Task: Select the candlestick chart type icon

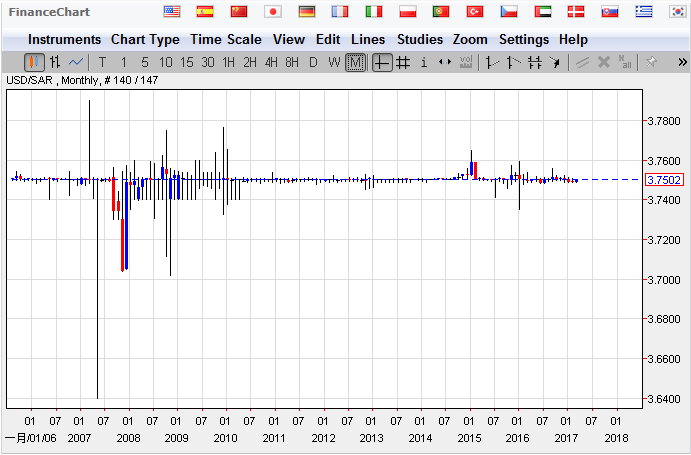Action: tap(34, 62)
